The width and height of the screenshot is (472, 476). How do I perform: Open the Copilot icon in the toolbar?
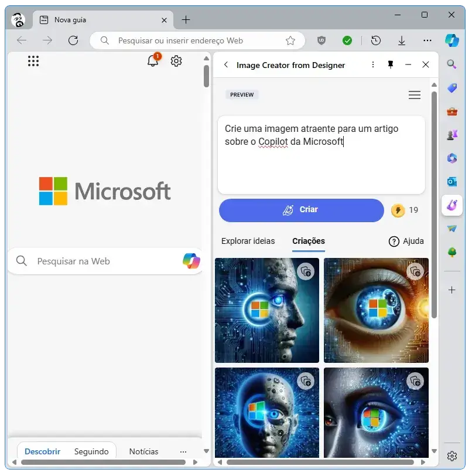pyautogui.click(x=452, y=40)
